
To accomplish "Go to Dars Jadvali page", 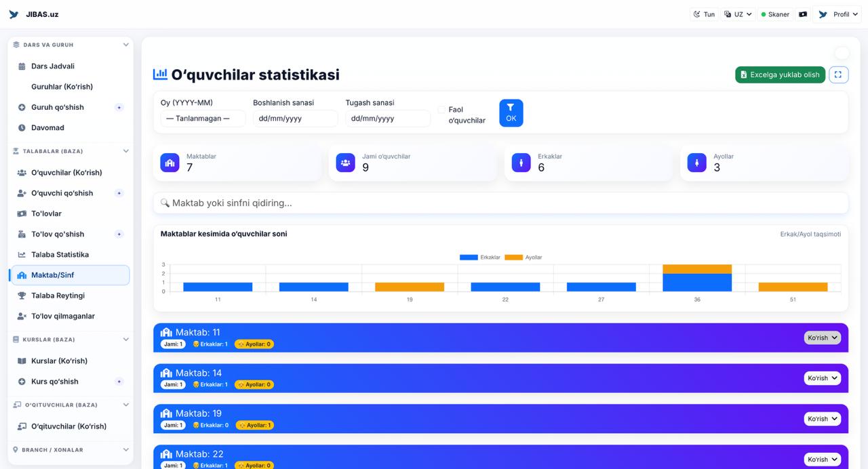I will [52, 66].
